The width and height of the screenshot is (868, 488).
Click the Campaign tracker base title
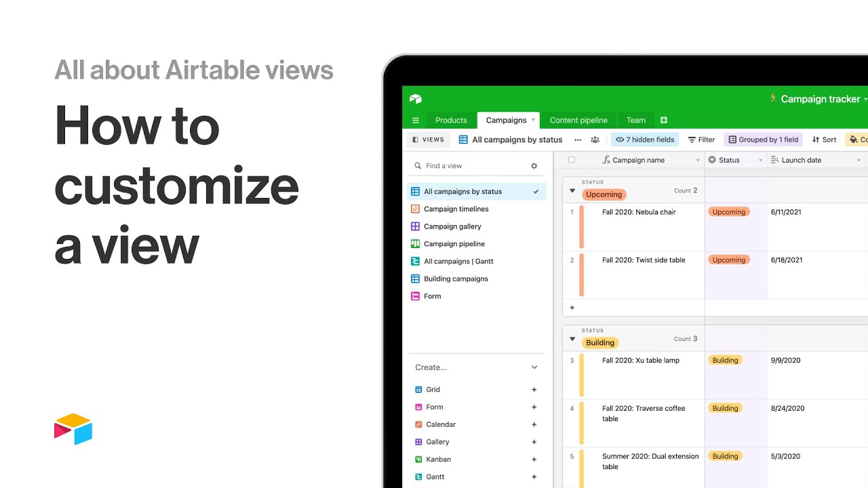(x=820, y=99)
